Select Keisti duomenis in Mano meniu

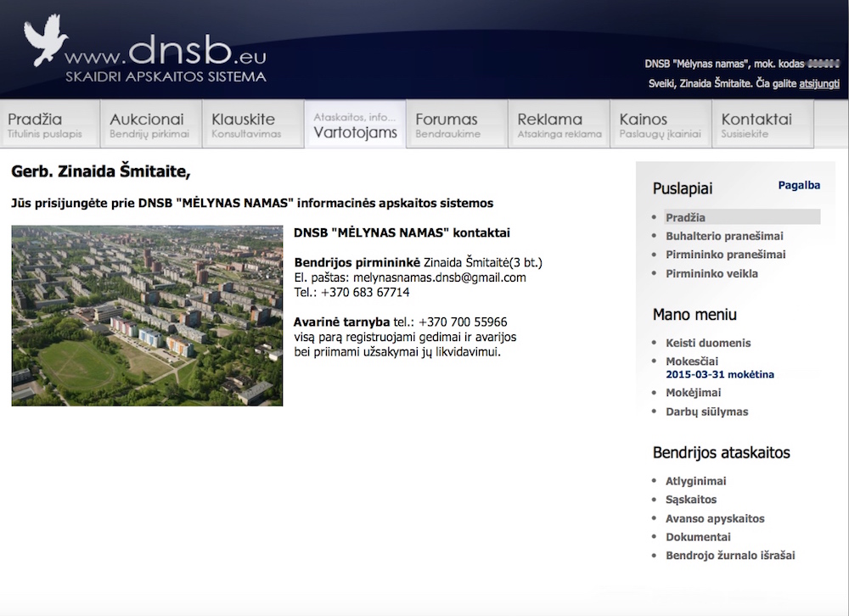(708, 343)
